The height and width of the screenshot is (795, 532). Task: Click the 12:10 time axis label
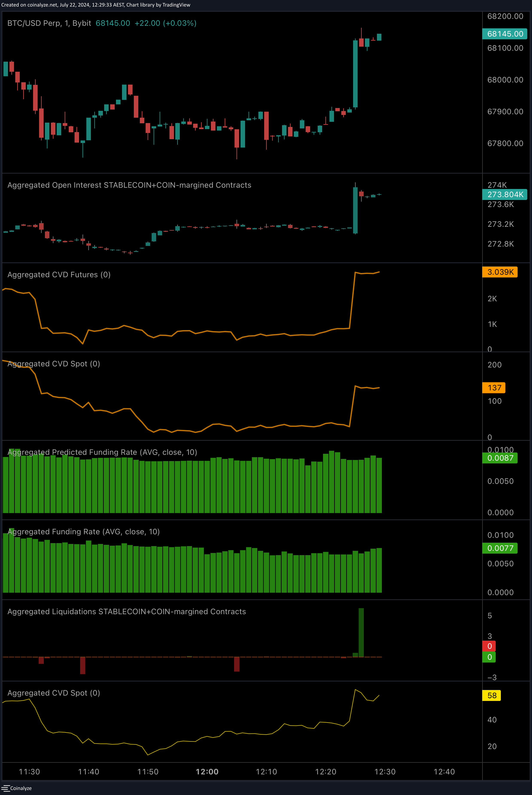(x=266, y=772)
